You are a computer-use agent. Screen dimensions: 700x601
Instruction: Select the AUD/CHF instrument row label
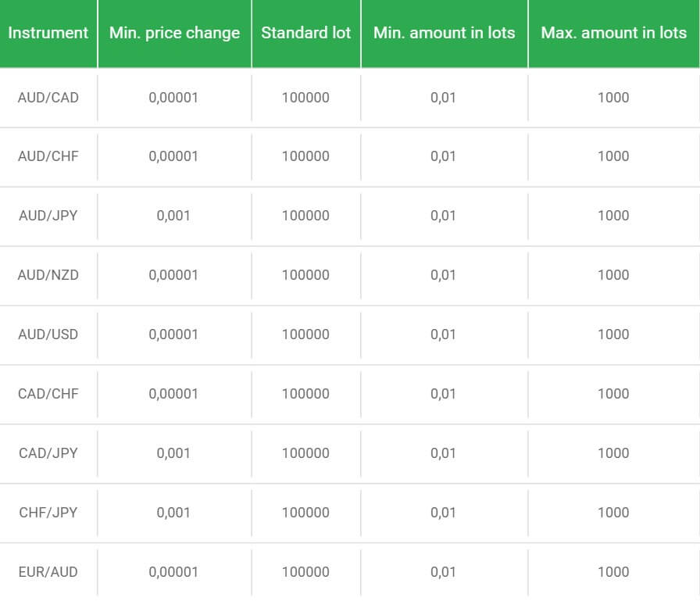[48, 156]
